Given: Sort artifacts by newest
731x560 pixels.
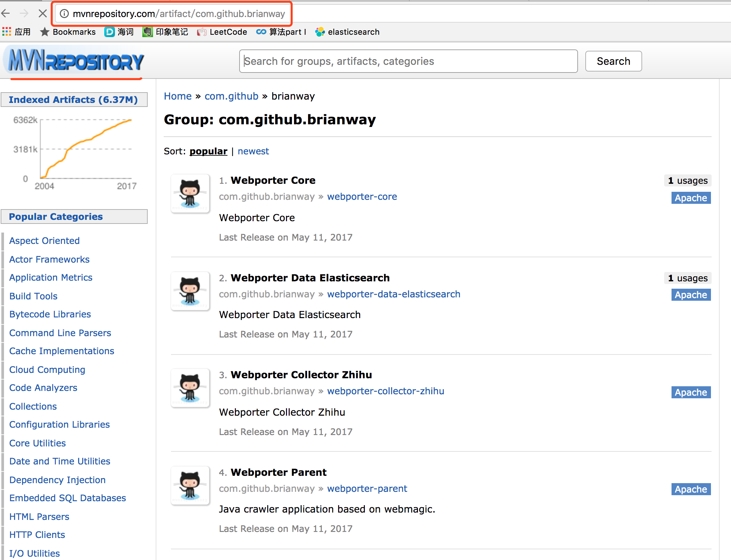Looking at the screenshot, I should point(253,151).
